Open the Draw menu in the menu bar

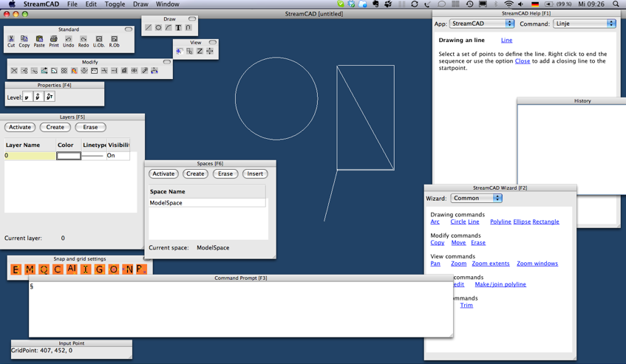click(140, 4)
